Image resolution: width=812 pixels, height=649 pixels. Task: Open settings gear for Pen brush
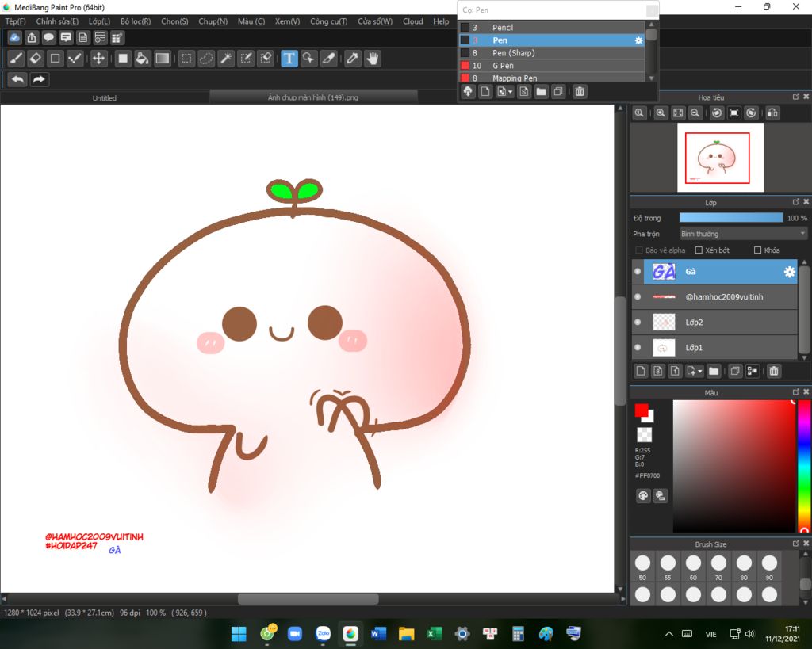[638, 40]
